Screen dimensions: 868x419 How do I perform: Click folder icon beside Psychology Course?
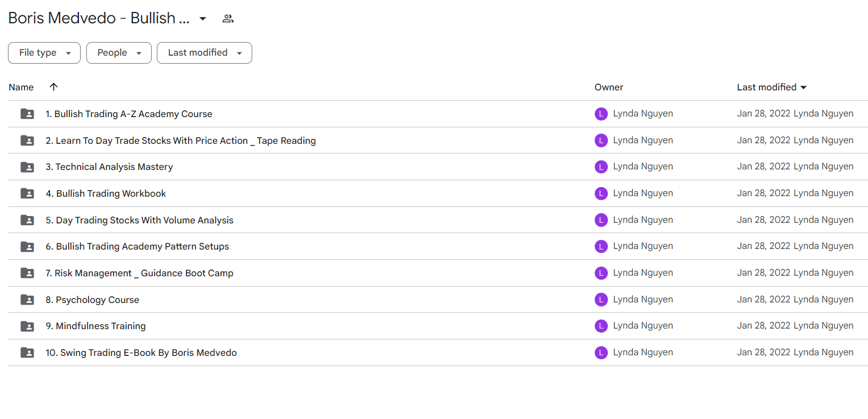(27, 300)
